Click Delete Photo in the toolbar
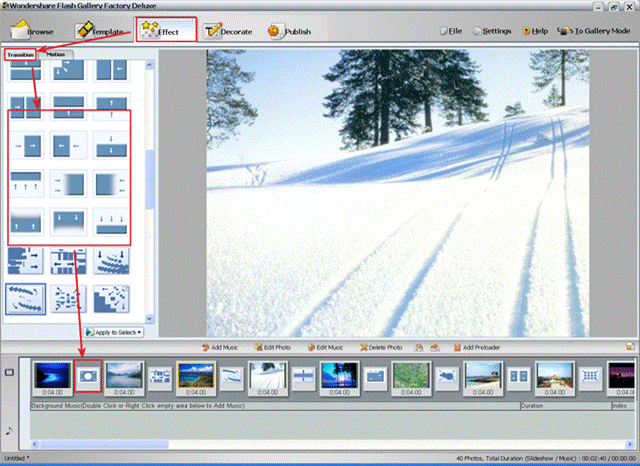 [381, 347]
